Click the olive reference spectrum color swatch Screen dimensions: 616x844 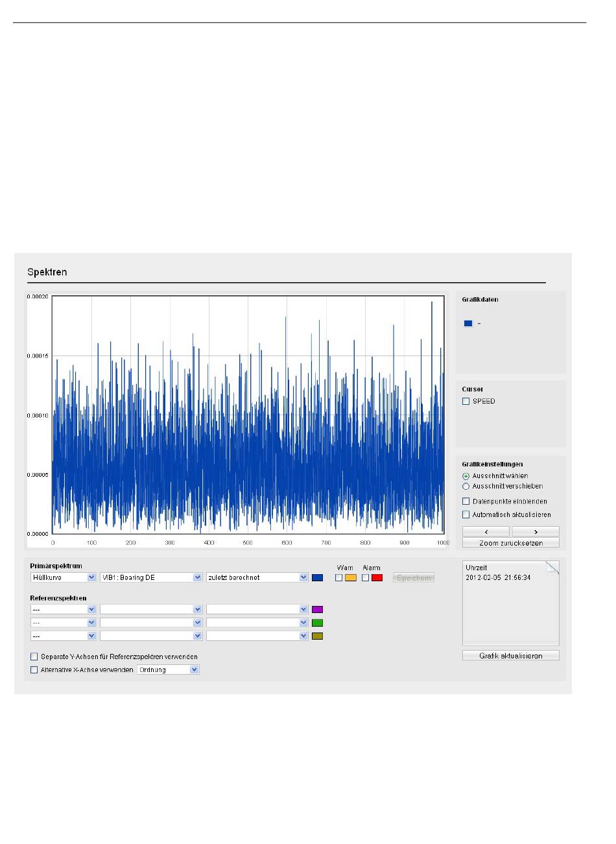tap(317, 636)
